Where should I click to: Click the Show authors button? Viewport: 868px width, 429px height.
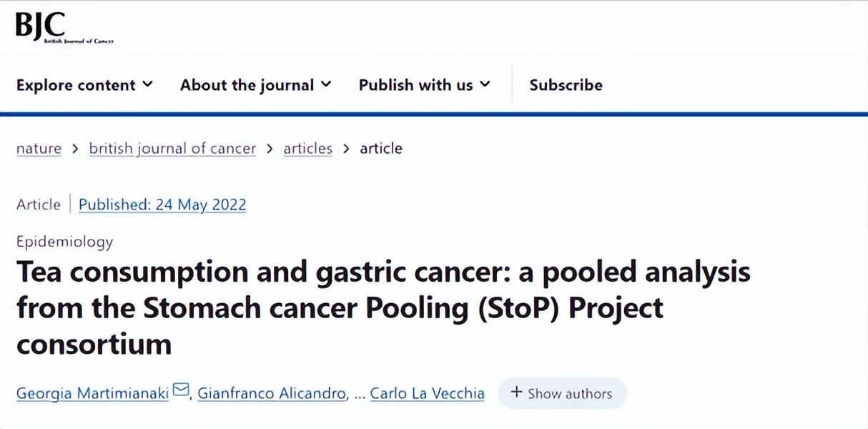pos(562,393)
